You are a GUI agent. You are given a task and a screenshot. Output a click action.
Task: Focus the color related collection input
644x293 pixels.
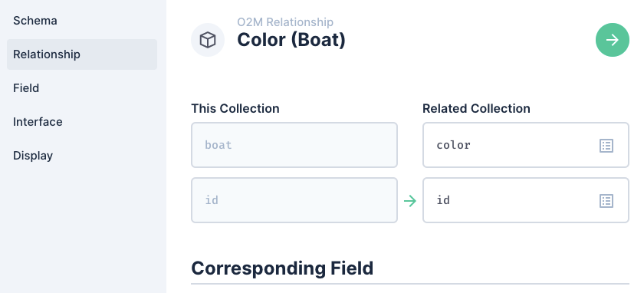pos(526,145)
